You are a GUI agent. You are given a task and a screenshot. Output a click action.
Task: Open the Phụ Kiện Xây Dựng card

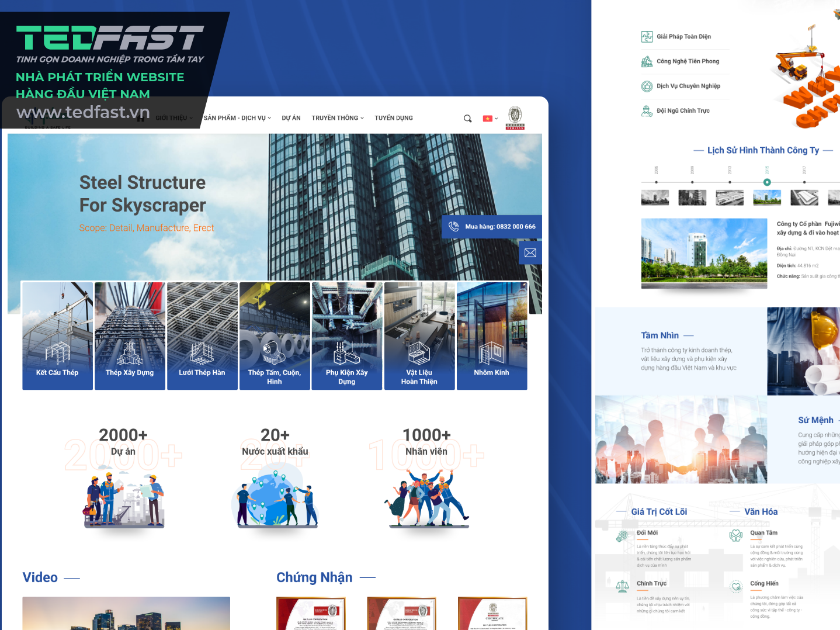pos(347,336)
